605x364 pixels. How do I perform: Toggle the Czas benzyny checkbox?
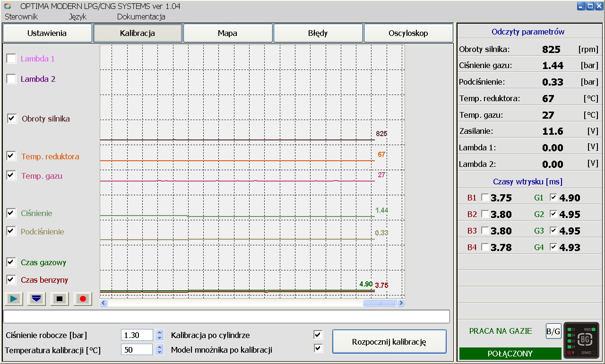pyautogui.click(x=11, y=279)
